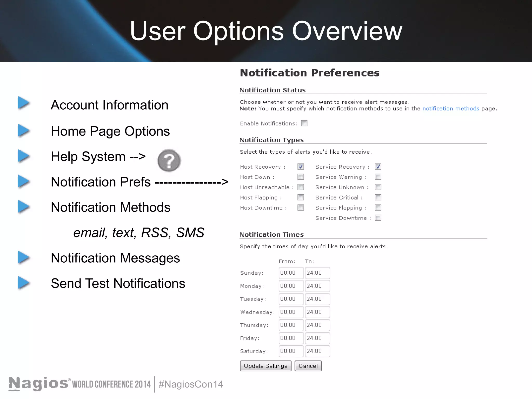The width and height of the screenshot is (532, 399).
Task: Click the blue arrow bullet beside Home Page Options
Action: (24, 130)
